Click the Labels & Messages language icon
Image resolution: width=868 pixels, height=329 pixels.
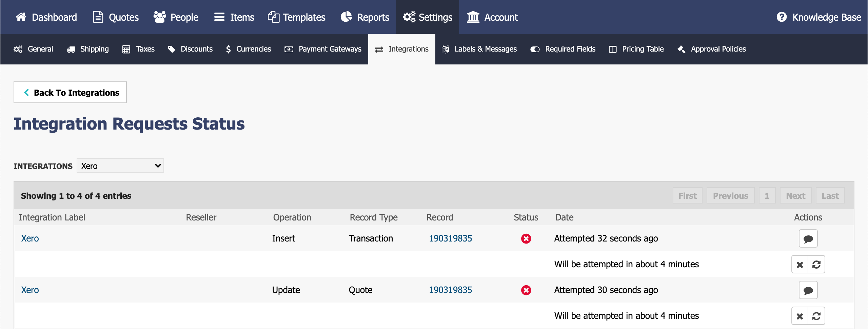click(446, 50)
